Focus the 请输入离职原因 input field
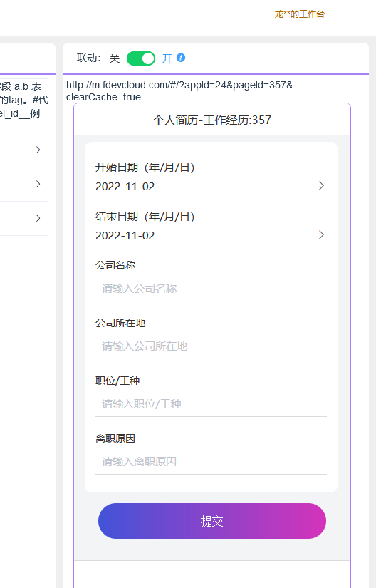 (x=211, y=462)
